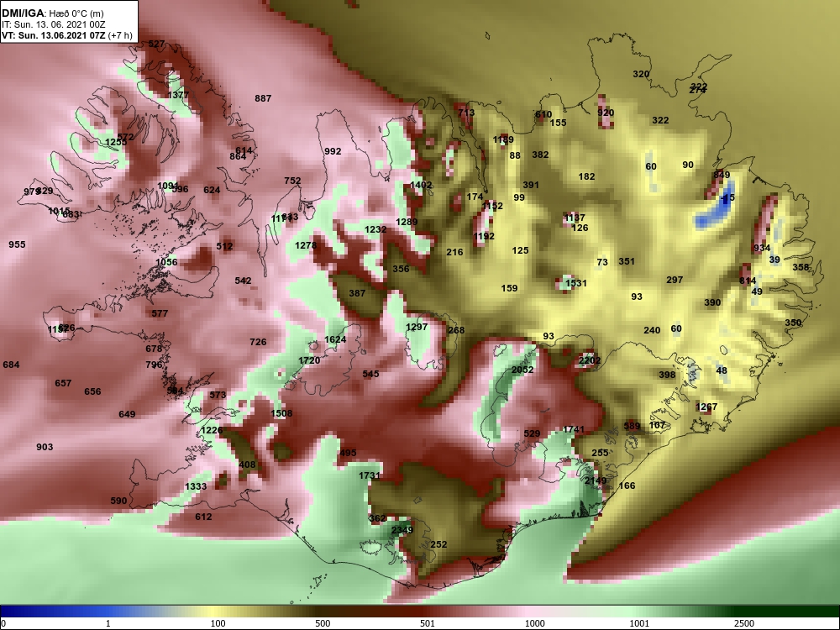840x630 pixels.
Task: Click the map value '320'
Action: tap(641, 75)
